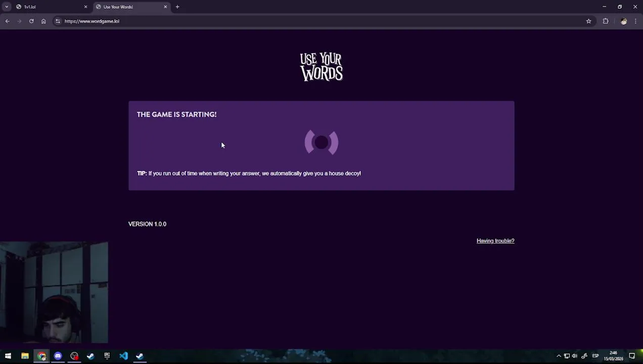Image resolution: width=643 pixels, height=364 pixels.
Task: Open the browser profile avatar
Action: [x=624, y=21]
